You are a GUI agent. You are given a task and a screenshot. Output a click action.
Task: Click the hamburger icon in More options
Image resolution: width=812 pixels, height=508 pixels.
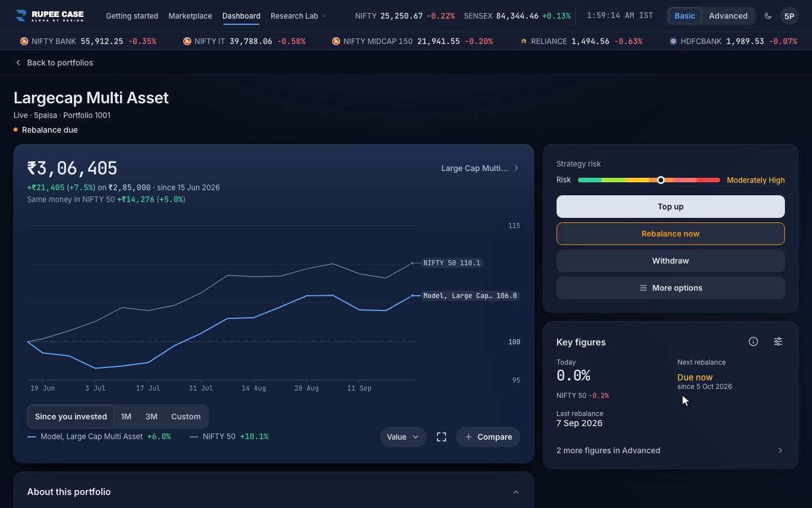(x=643, y=288)
